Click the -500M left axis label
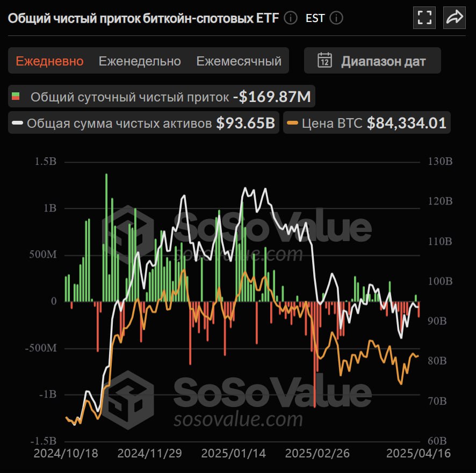 pos(41,348)
